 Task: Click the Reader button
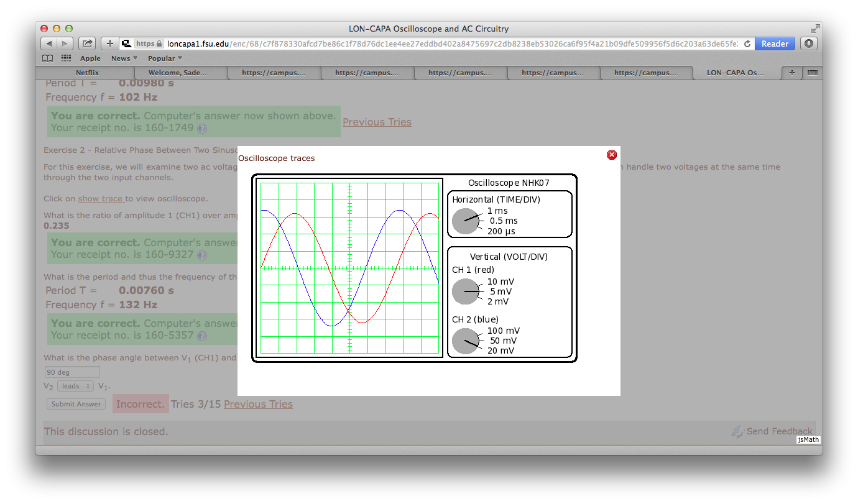point(775,44)
